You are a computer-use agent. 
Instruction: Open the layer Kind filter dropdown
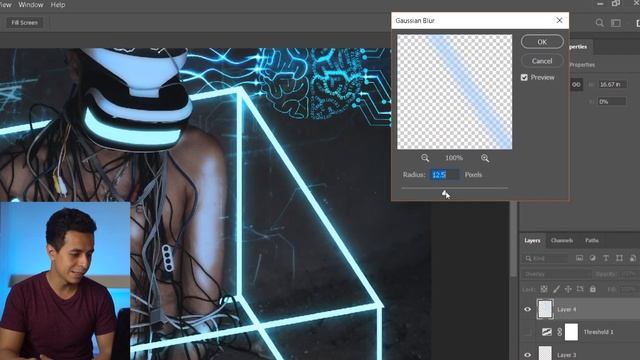coord(546,258)
